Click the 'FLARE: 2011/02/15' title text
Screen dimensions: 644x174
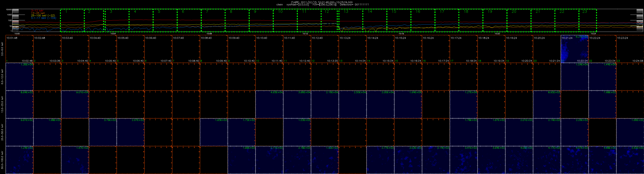point(304,2)
